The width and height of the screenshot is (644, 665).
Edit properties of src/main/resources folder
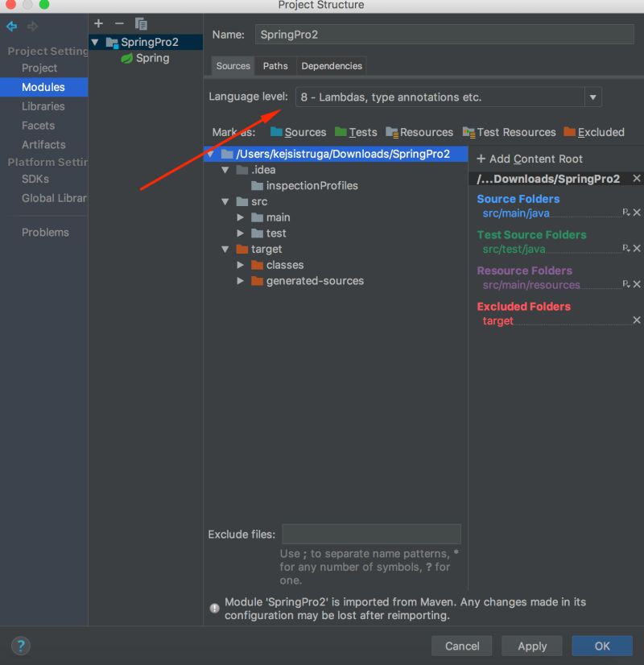tap(625, 283)
